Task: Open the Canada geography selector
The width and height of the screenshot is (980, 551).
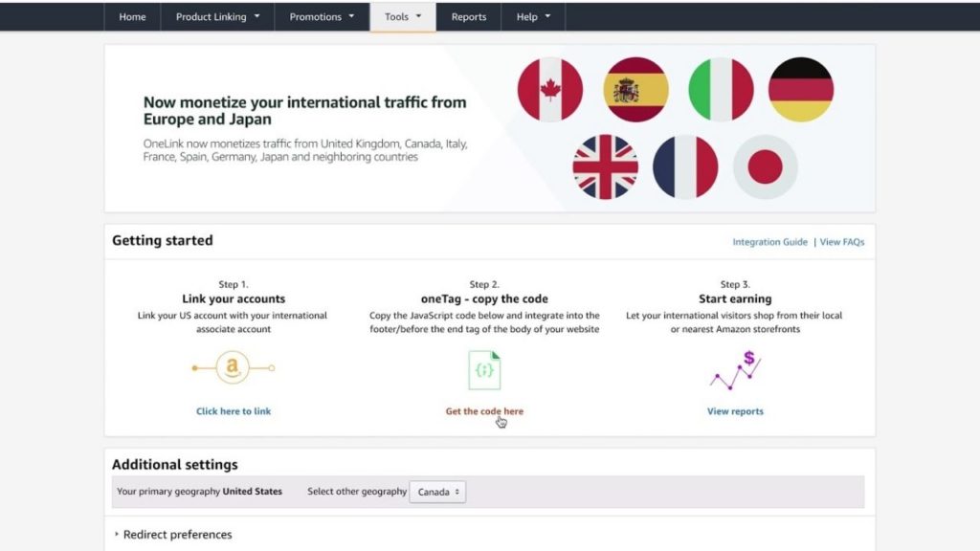Action: [x=437, y=491]
